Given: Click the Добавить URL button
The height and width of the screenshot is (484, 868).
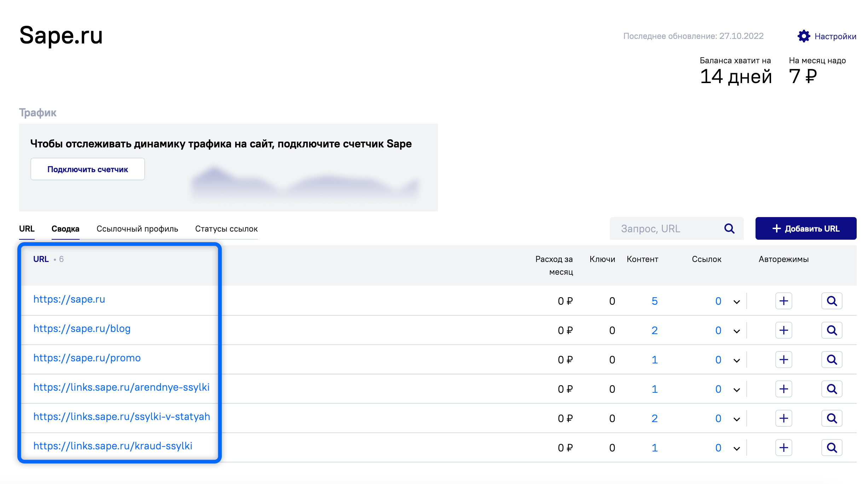Looking at the screenshot, I should click(x=806, y=228).
